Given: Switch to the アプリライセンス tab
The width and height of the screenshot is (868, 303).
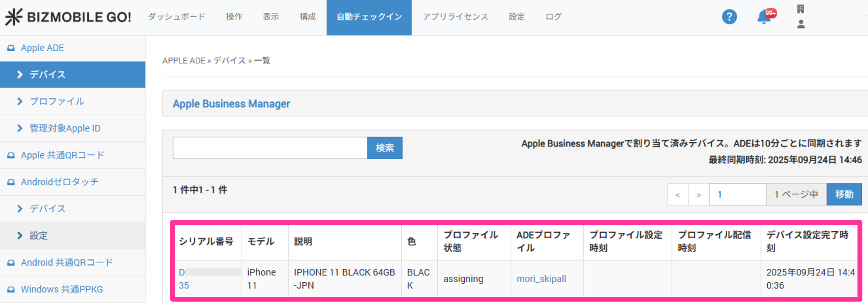Looking at the screenshot, I should click(455, 17).
